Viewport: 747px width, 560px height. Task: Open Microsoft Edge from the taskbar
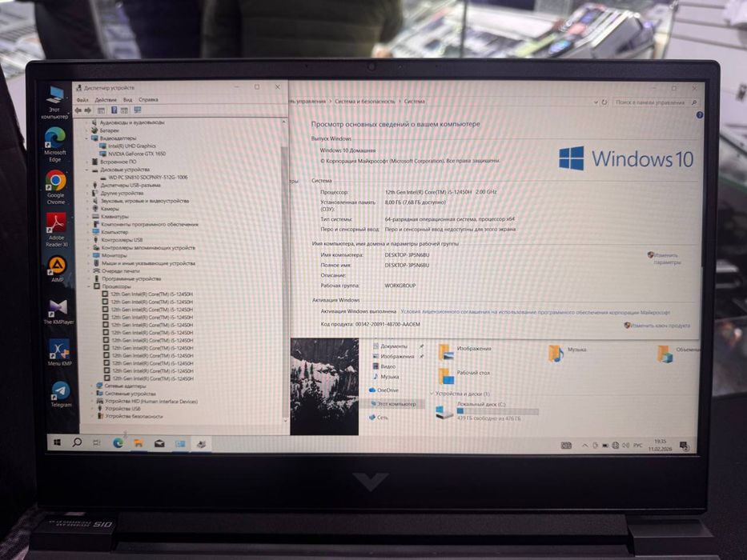click(x=118, y=443)
